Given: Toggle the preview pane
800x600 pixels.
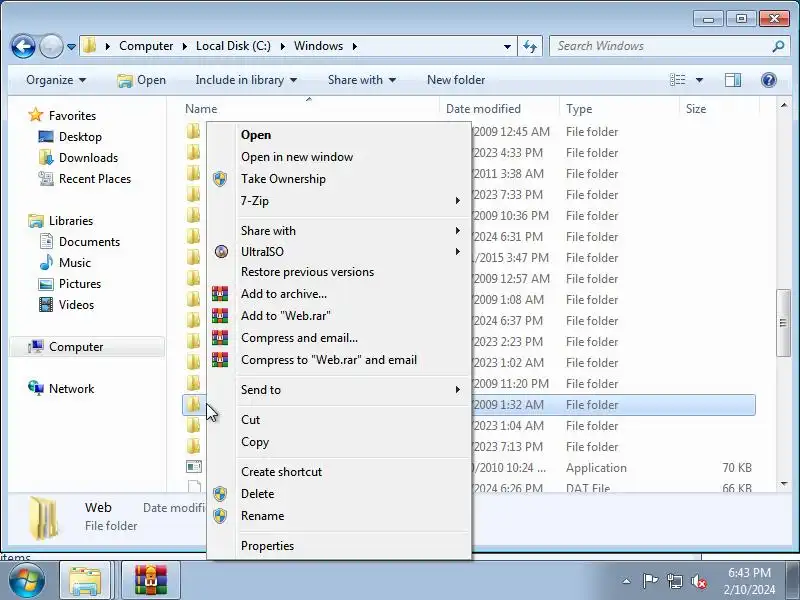Looking at the screenshot, I should tap(733, 80).
